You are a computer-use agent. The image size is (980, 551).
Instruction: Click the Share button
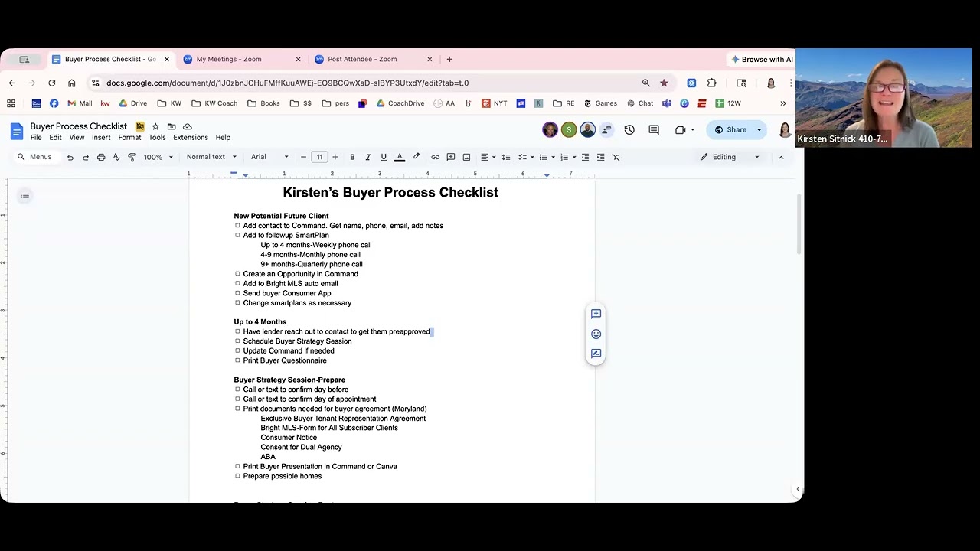click(730, 130)
